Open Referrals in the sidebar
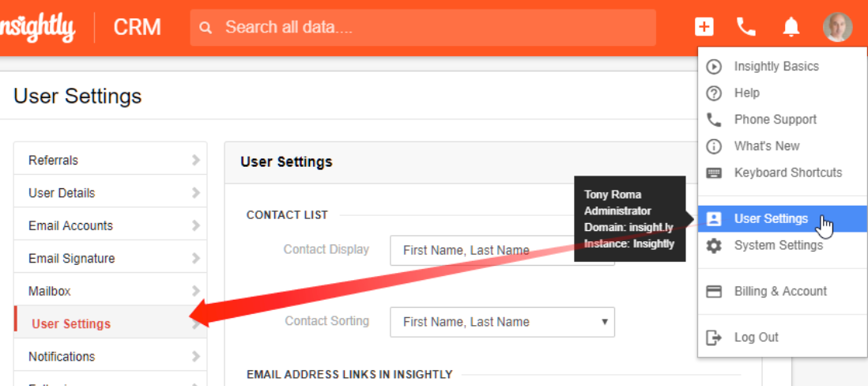 point(110,160)
